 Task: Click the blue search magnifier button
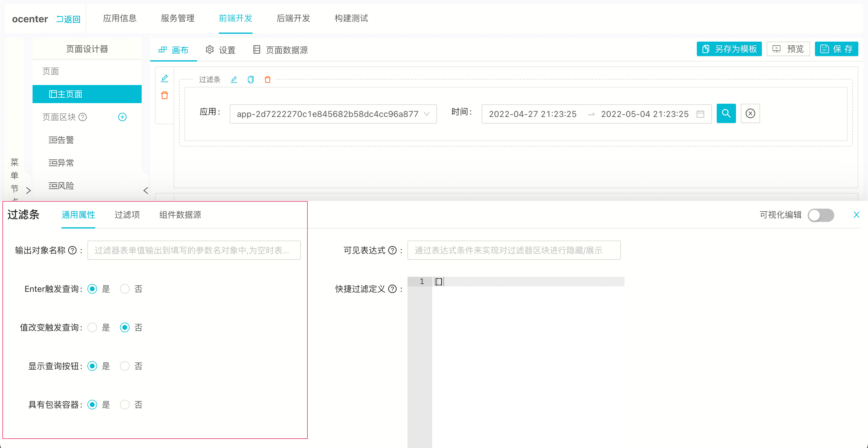coord(726,114)
